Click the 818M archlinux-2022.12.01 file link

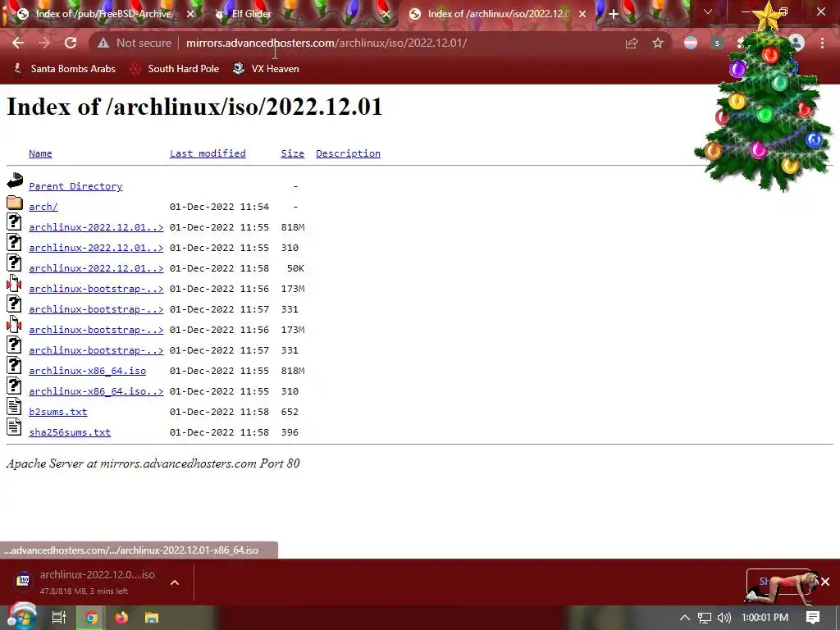(x=96, y=227)
